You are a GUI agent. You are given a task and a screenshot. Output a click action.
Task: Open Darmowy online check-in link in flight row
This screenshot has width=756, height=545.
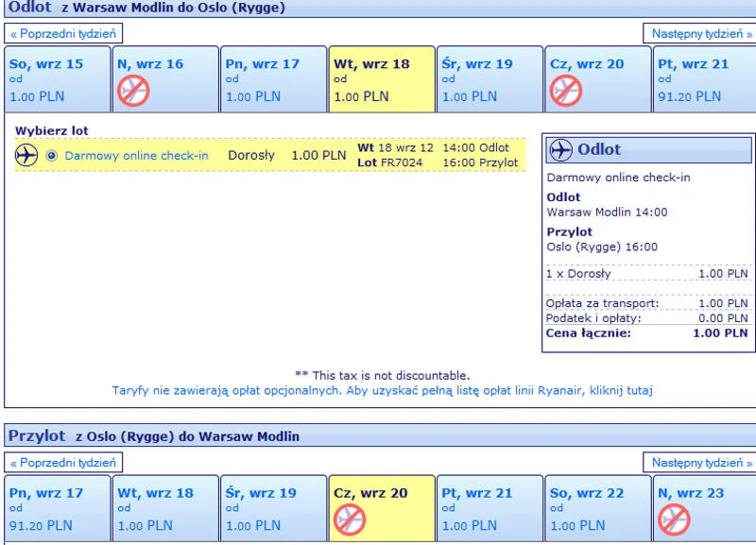click(136, 156)
